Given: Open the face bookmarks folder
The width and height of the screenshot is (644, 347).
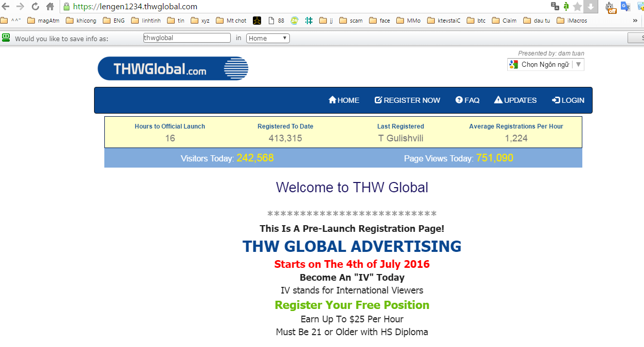Looking at the screenshot, I should 379,21.
